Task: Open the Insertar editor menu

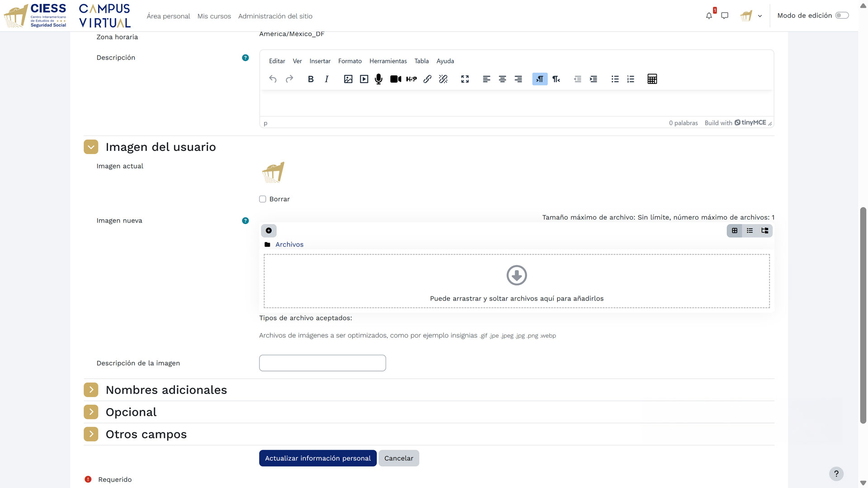Action: [x=320, y=61]
